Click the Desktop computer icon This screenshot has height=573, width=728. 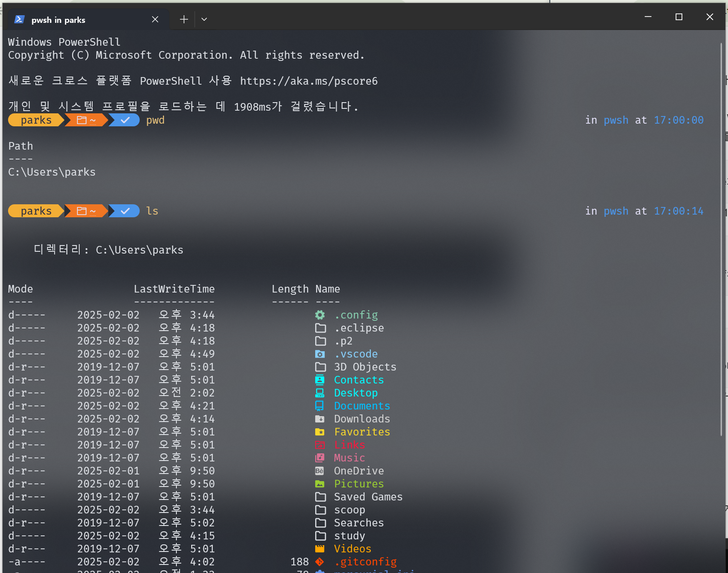pos(320,393)
